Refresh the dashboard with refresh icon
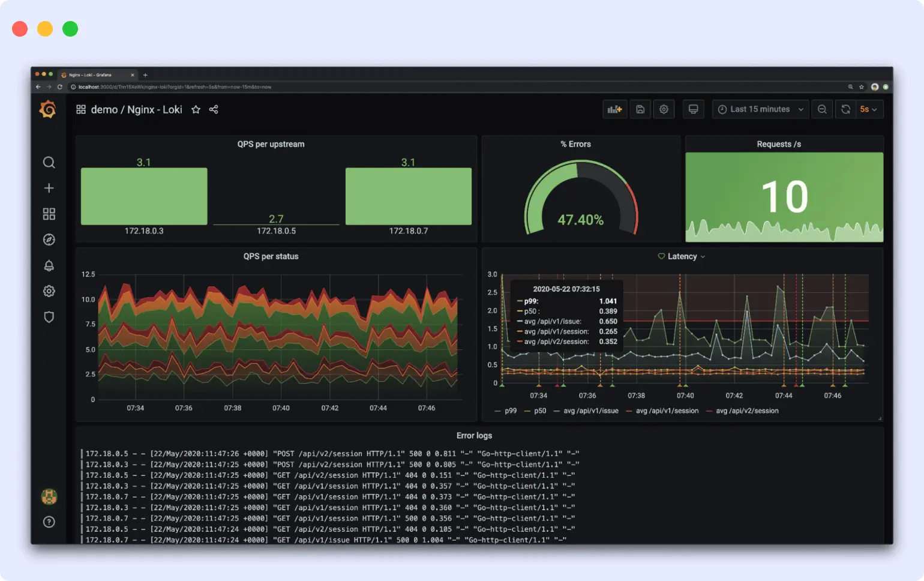The height and width of the screenshot is (581, 924). [845, 109]
